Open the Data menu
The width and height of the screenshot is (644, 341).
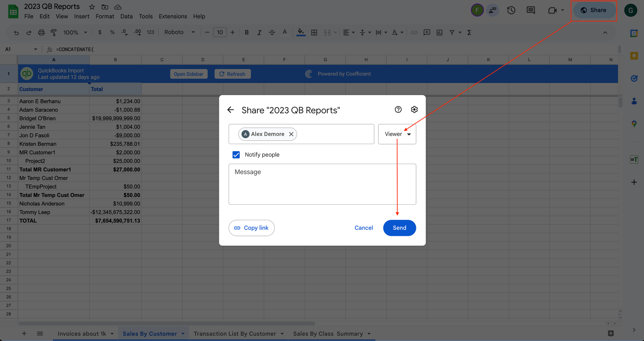126,16
